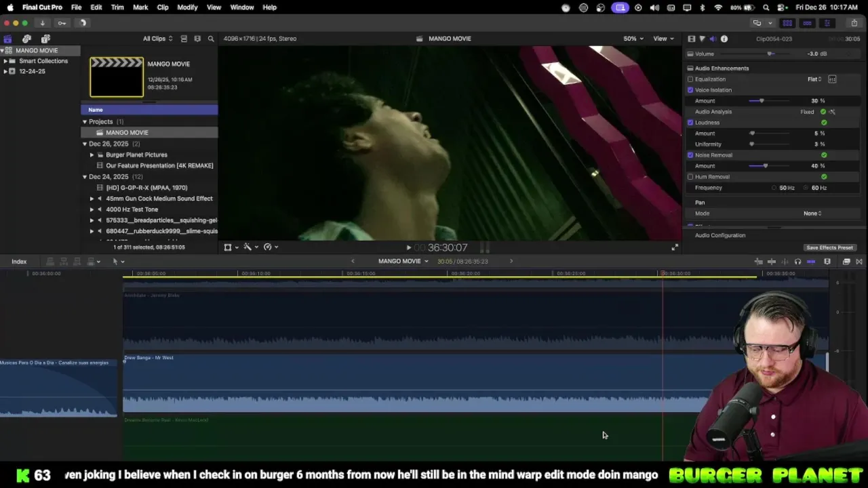Enable the Equalization checkbox
The image size is (868, 488).
point(690,79)
